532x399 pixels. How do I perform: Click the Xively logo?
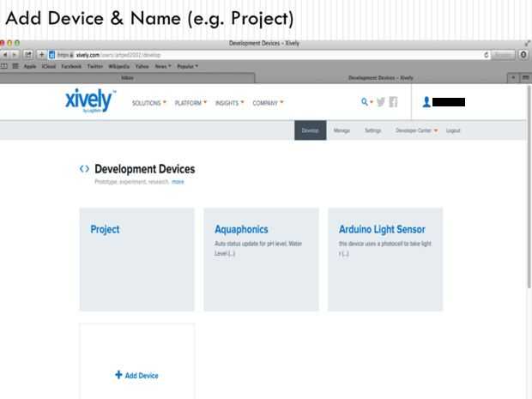coord(90,100)
